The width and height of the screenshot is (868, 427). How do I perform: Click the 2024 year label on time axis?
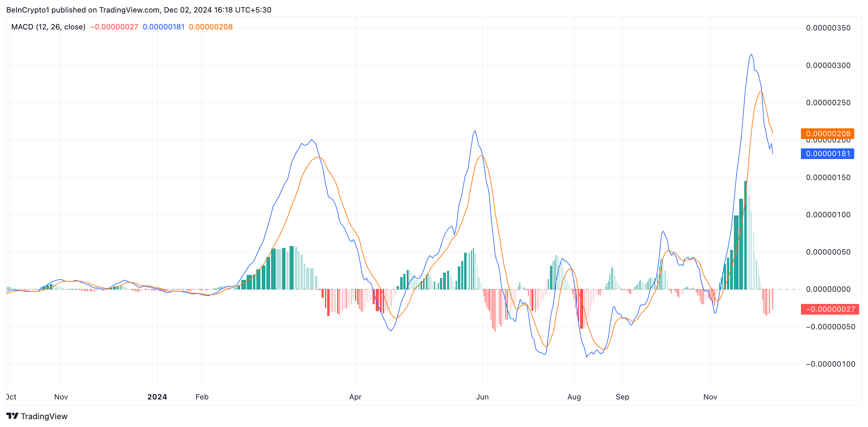click(x=157, y=397)
